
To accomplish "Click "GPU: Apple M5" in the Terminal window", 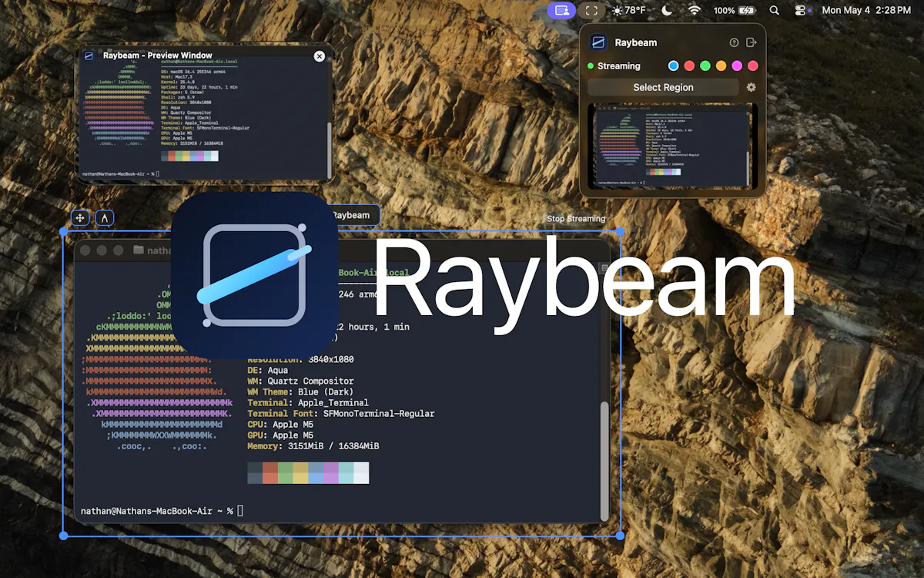I will [280, 435].
